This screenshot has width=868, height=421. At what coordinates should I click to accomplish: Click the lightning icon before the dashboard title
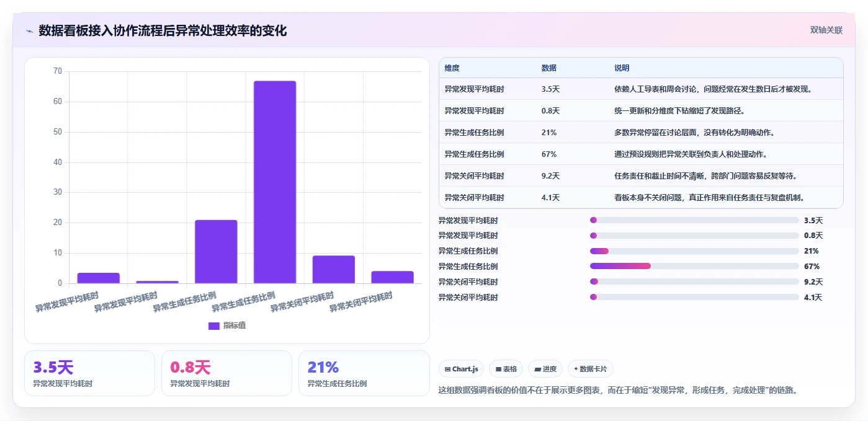[x=29, y=31]
